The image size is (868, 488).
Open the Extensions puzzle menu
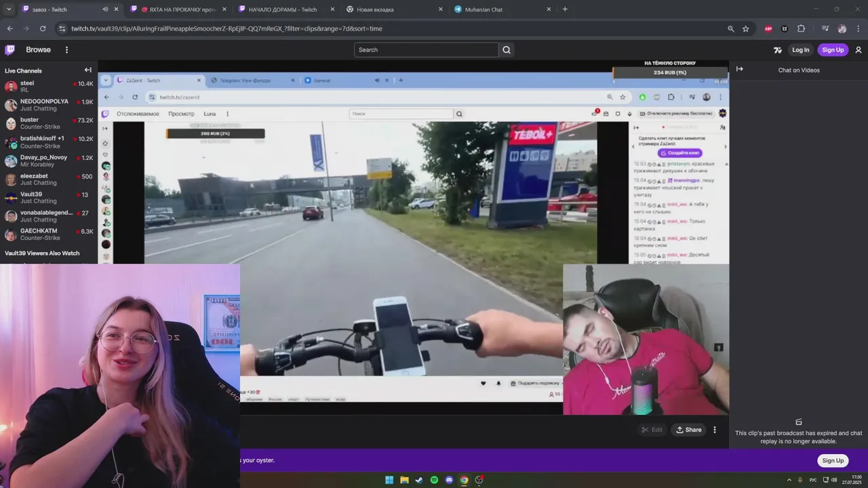[x=801, y=28]
